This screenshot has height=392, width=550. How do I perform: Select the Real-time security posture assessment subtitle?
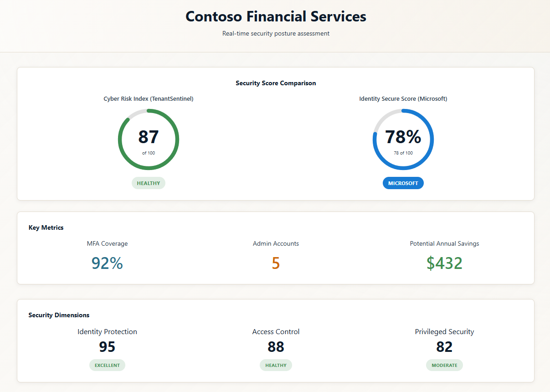[x=276, y=33]
